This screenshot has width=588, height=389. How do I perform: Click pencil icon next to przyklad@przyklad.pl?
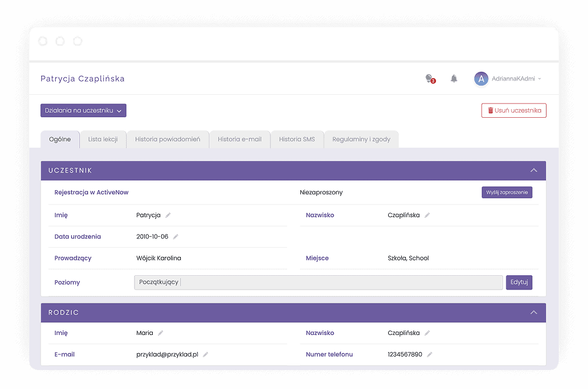coord(206,355)
